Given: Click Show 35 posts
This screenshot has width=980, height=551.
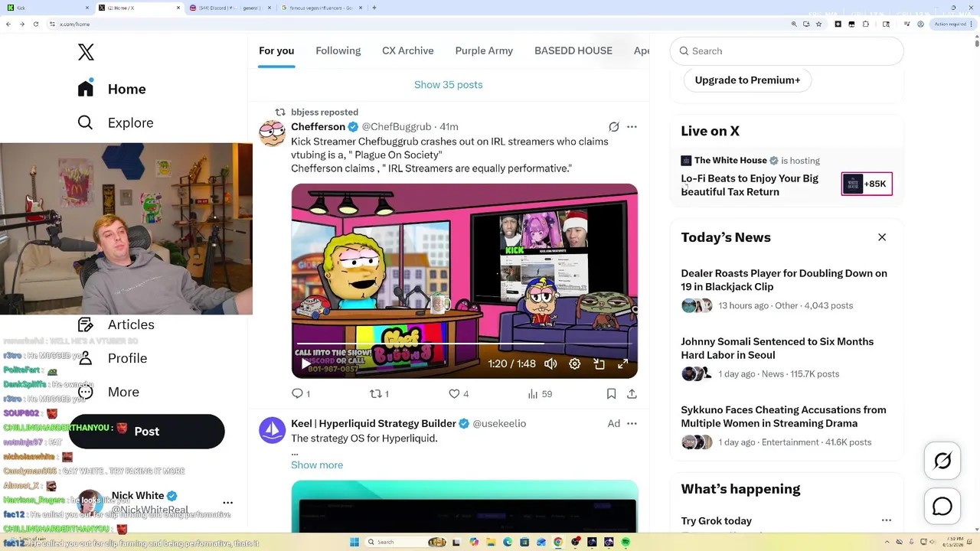Looking at the screenshot, I should point(449,85).
